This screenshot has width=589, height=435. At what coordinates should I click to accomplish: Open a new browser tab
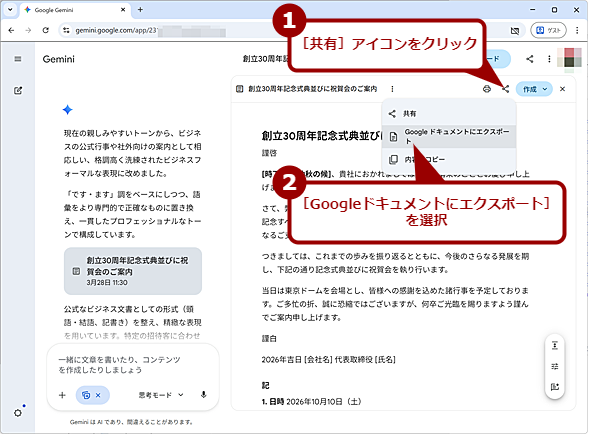click(x=140, y=10)
